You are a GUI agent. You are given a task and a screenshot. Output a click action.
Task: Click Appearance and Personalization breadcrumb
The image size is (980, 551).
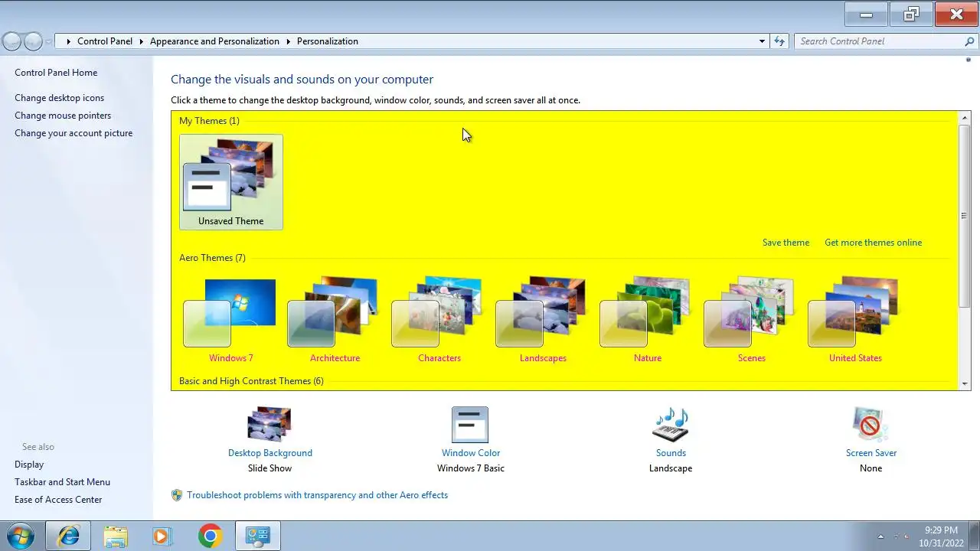pyautogui.click(x=214, y=41)
